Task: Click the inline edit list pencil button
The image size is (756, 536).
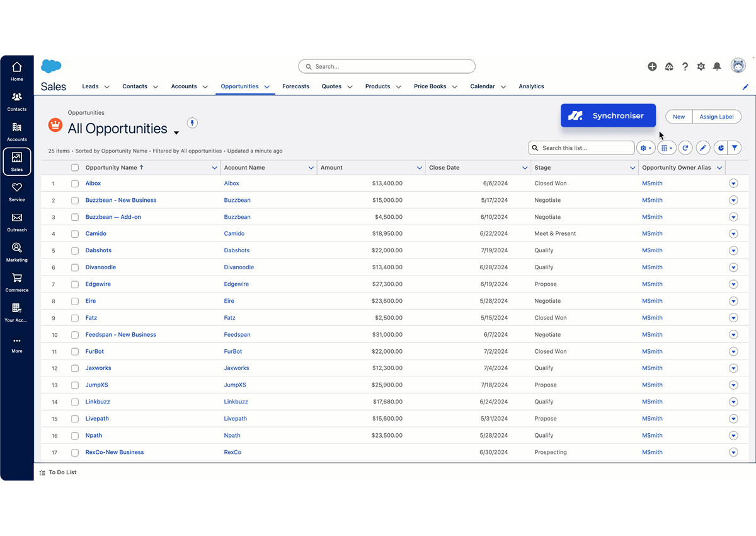Action: pos(703,148)
